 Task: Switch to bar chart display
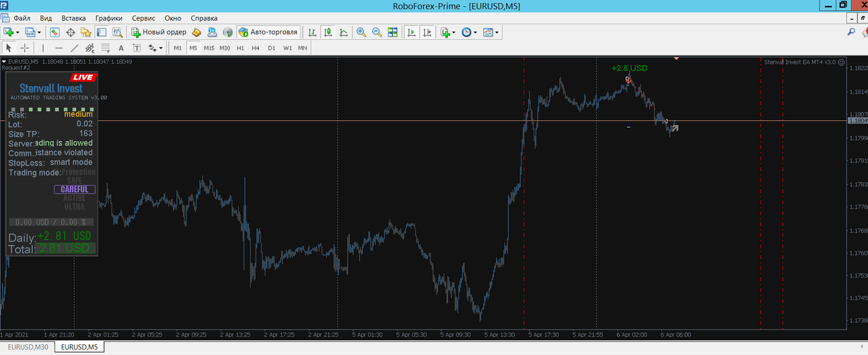(312, 32)
